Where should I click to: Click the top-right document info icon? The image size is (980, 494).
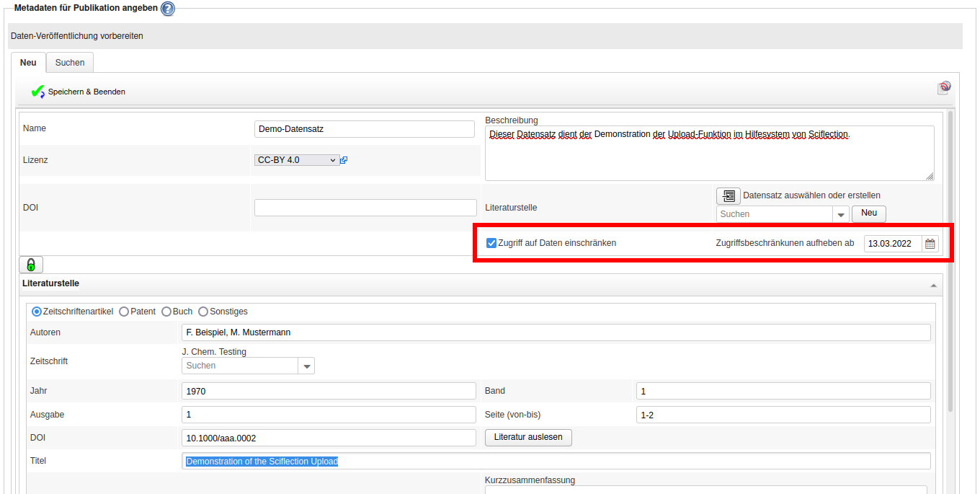click(x=944, y=88)
